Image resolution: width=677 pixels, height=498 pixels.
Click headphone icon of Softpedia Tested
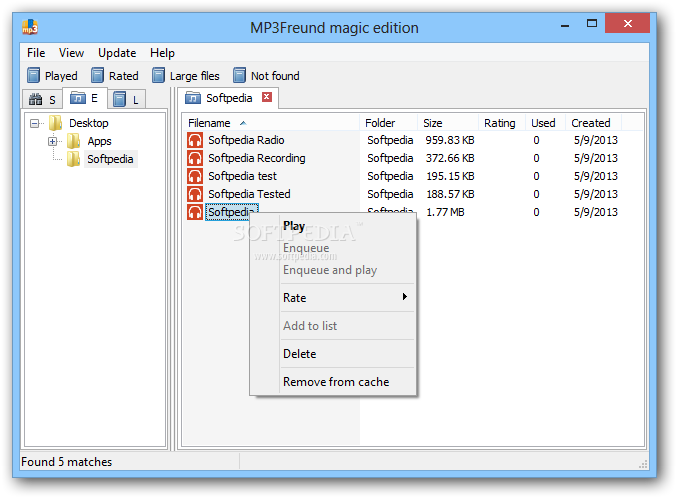point(195,194)
